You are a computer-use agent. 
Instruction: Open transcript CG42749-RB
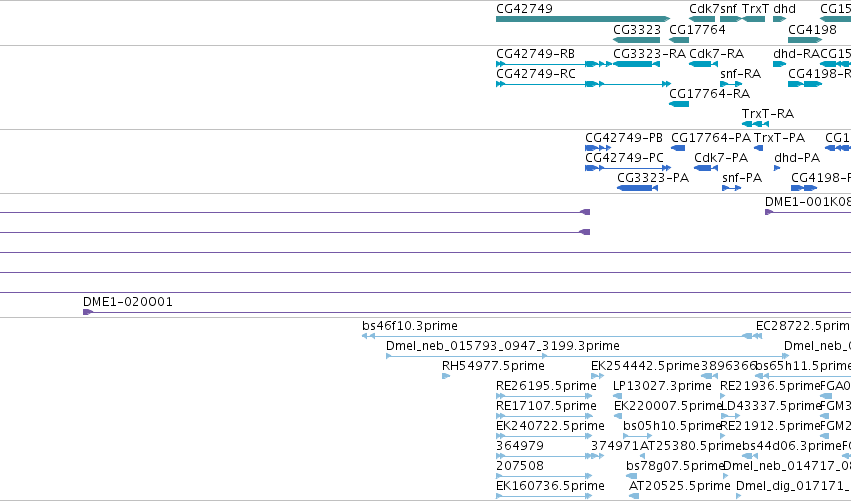pos(554,64)
